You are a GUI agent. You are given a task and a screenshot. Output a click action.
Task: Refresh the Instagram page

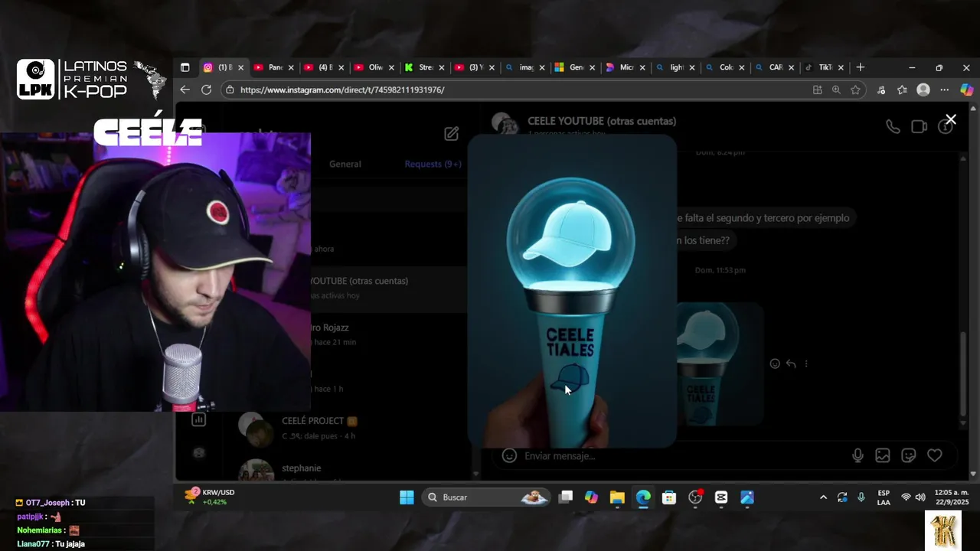[206, 90]
